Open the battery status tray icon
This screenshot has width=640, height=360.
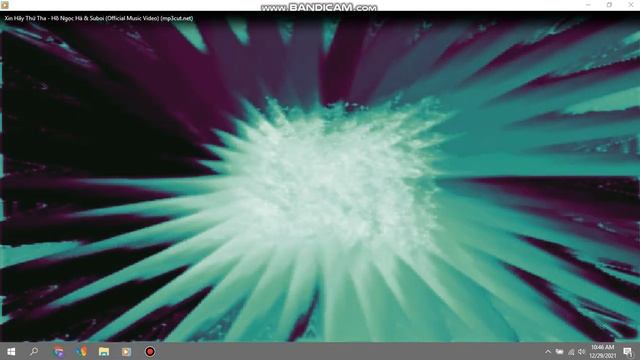(x=559, y=351)
